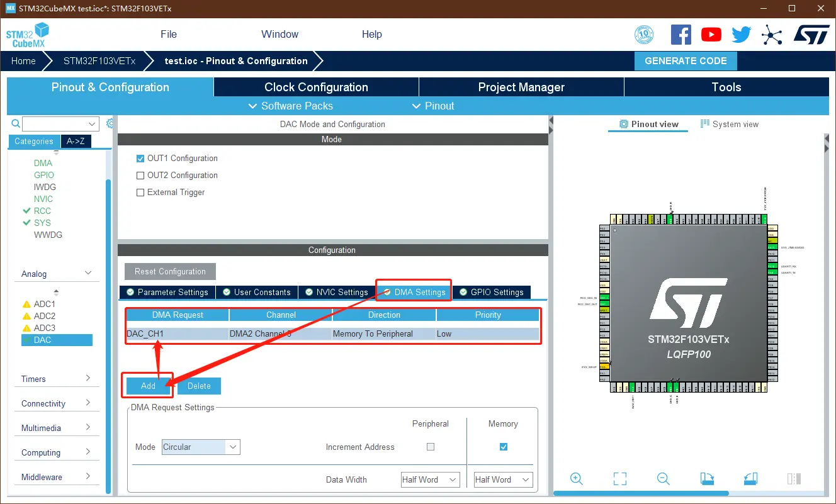836x504 pixels.
Task: Click the warning icon next to ADC1
Action: point(26,305)
